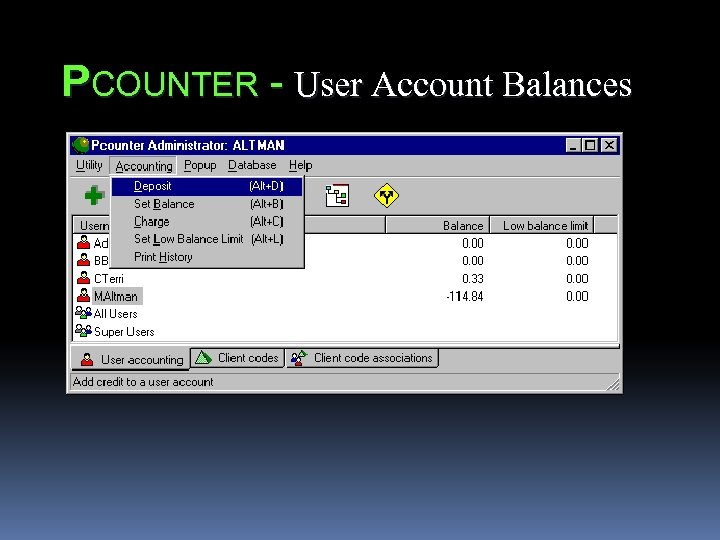
Task: Choose Set Low Balance Limit entry
Action: 207,239
